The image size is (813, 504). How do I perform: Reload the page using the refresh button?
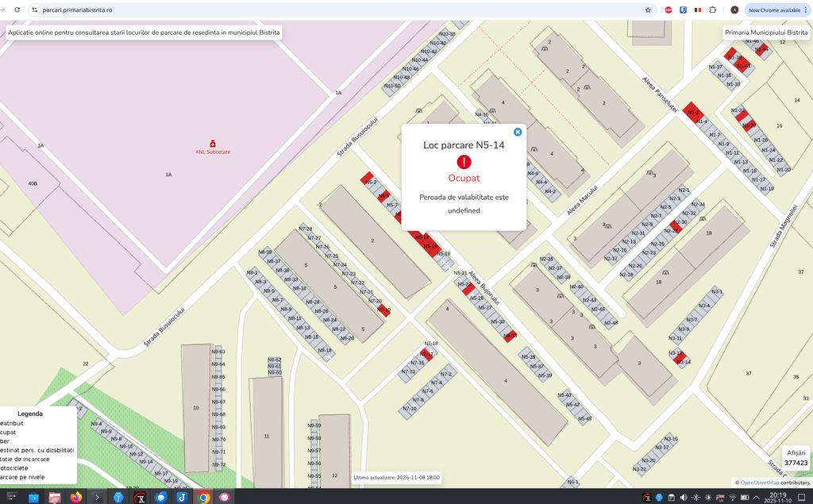(15, 10)
